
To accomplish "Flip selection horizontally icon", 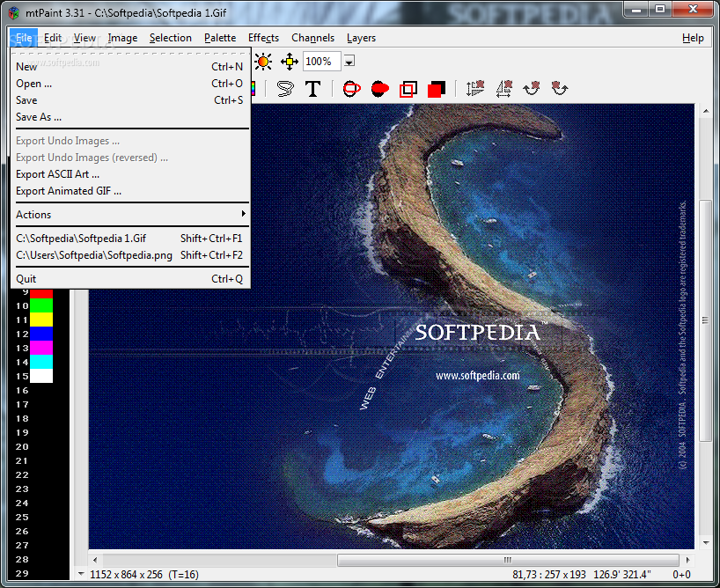I will click(503, 89).
